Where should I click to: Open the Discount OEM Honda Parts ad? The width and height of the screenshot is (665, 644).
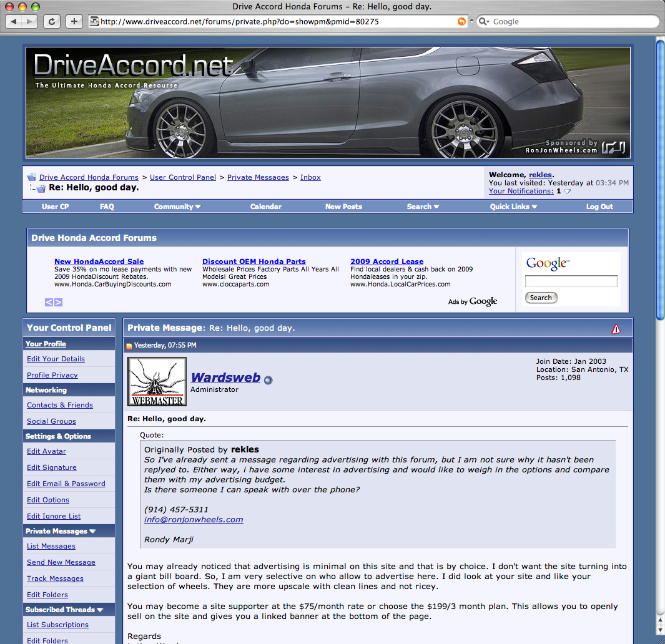(x=254, y=261)
